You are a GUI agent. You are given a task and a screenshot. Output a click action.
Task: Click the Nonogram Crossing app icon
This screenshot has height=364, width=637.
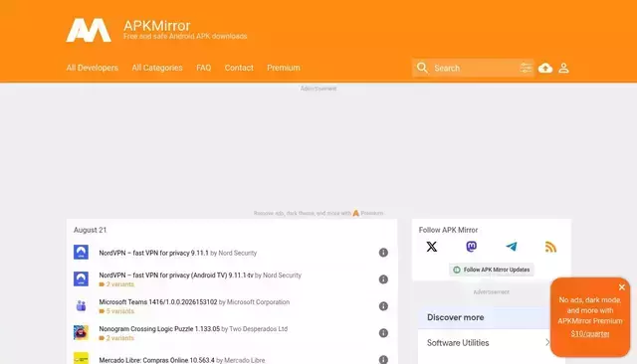pyautogui.click(x=81, y=332)
